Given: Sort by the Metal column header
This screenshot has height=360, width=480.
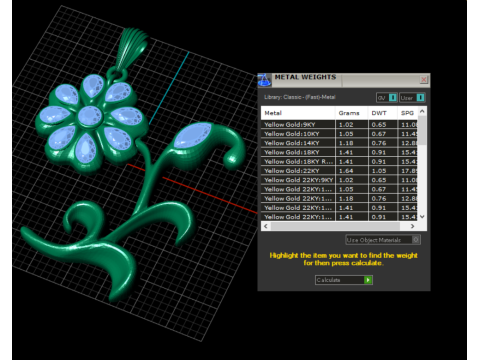Looking at the screenshot, I should click(x=298, y=113).
